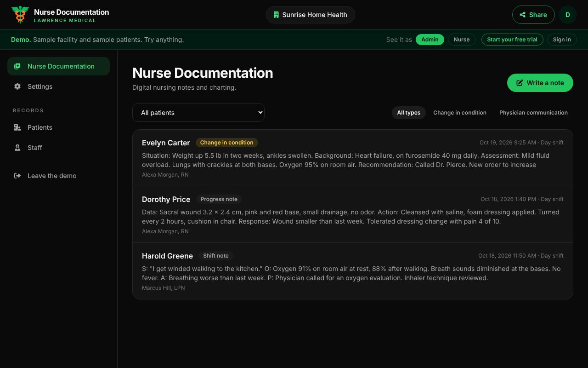The image size is (588, 368).
Task: Open Patients records
Action: coord(58,127)
